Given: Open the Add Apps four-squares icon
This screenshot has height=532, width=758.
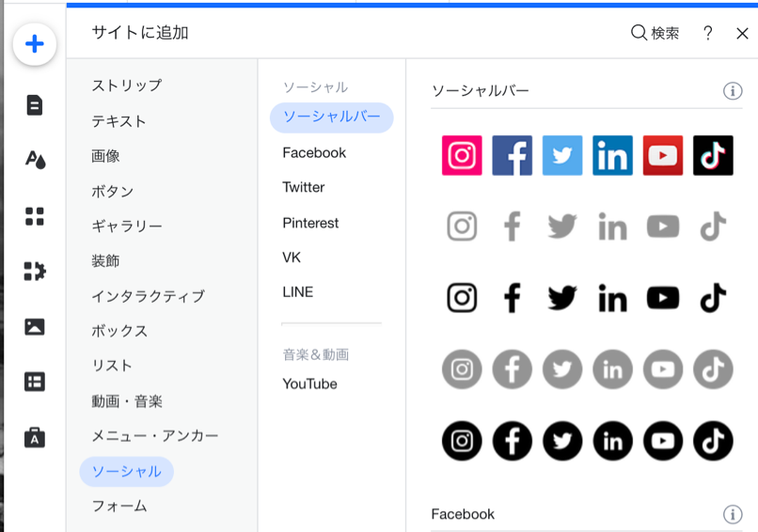Looking at the screenshot, I should tap(34, 216).
